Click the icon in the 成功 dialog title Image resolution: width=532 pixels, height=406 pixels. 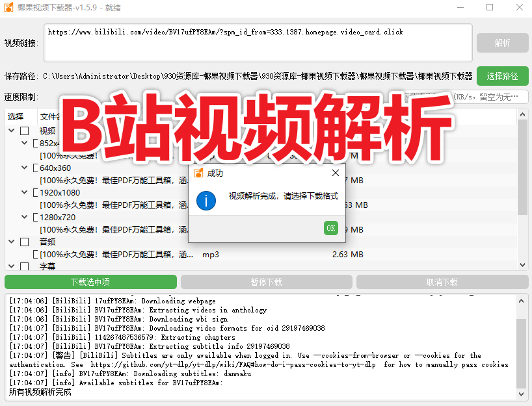198,173
